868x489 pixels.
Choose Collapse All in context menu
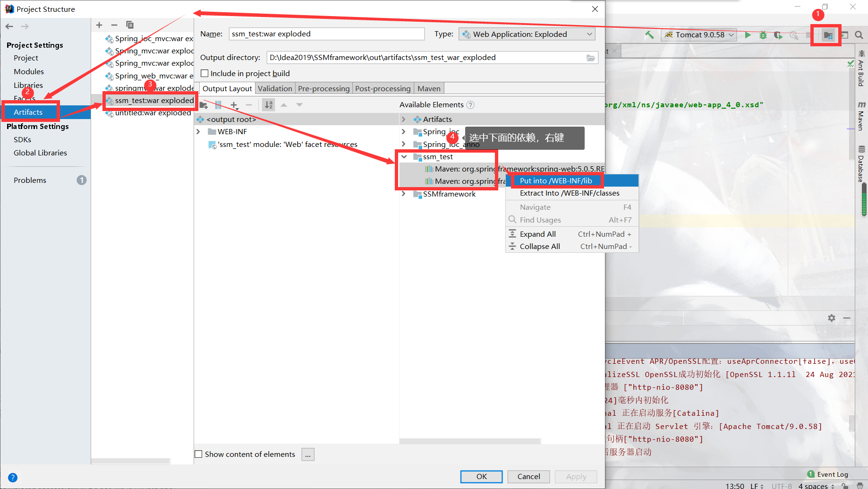[572, 246]
